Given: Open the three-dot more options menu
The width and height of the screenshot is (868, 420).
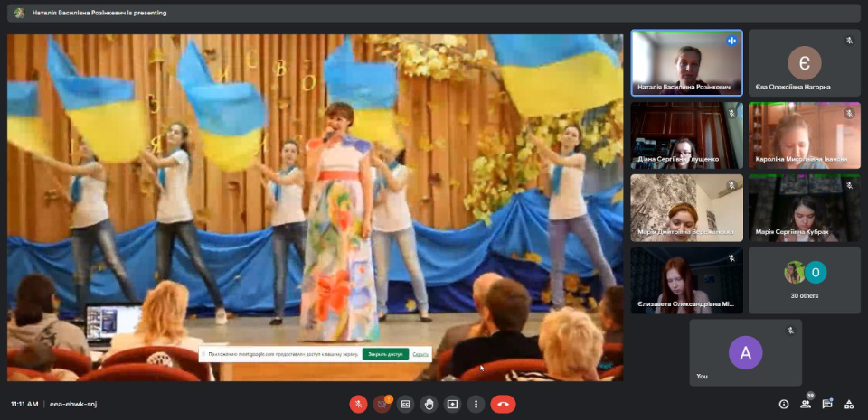Looking at the screenshot, I should coord(476,404).
